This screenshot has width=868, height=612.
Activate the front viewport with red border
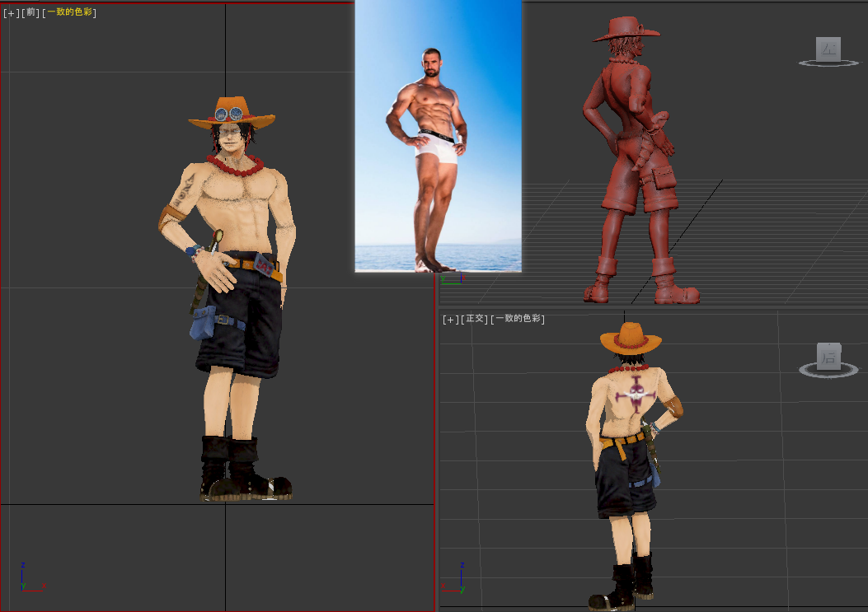pos(124,535)
